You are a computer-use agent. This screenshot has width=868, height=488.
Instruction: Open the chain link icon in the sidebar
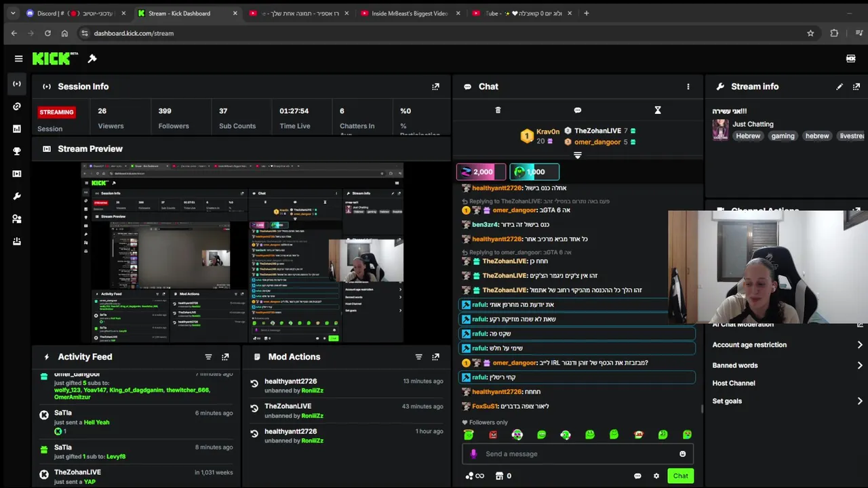pos(17,106)
